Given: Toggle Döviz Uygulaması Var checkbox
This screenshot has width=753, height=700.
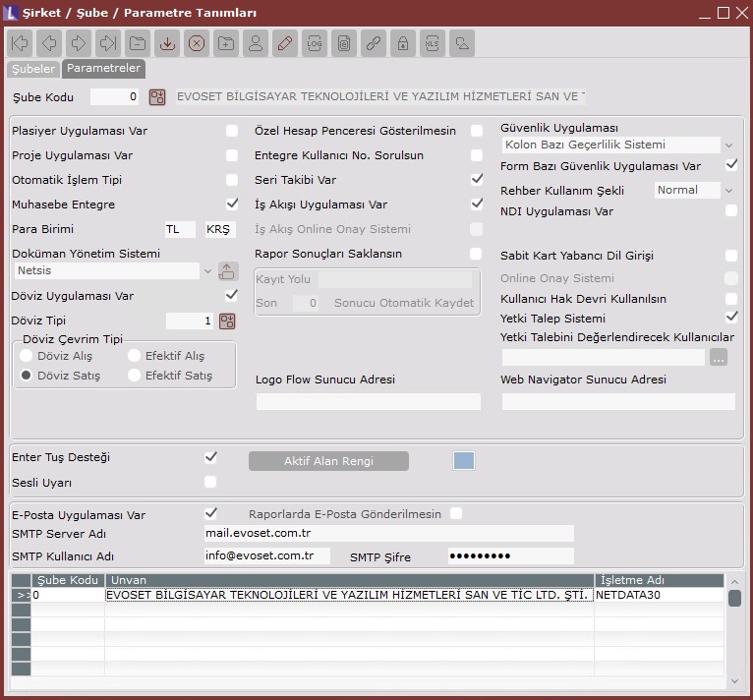Looking at the screenshot, I should (x=231, y=295).
